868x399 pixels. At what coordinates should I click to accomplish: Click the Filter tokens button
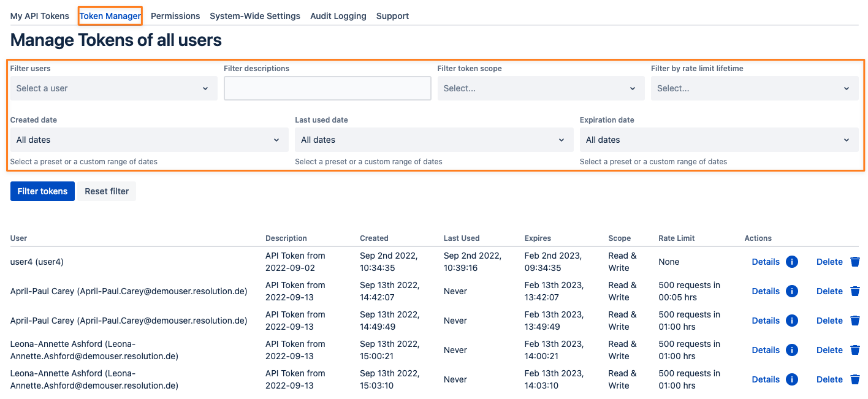42,191
